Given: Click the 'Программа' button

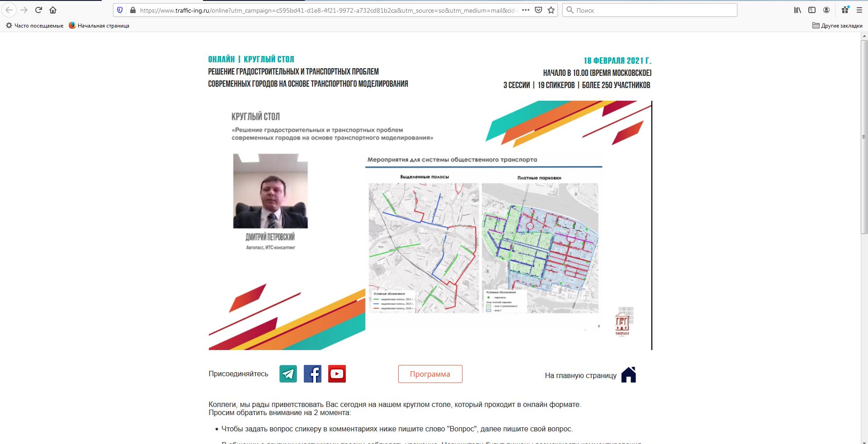Looking at the screenshot, I should click(430, 374).
